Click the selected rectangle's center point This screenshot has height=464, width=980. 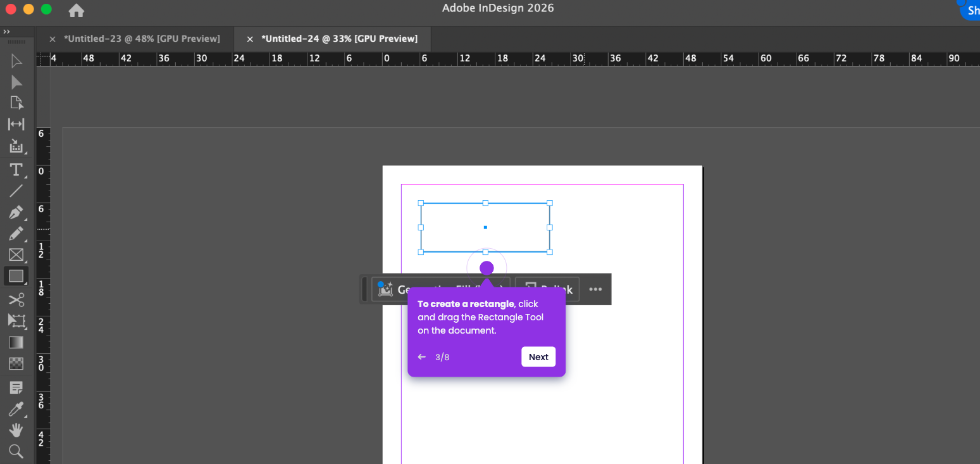[485, 227]
